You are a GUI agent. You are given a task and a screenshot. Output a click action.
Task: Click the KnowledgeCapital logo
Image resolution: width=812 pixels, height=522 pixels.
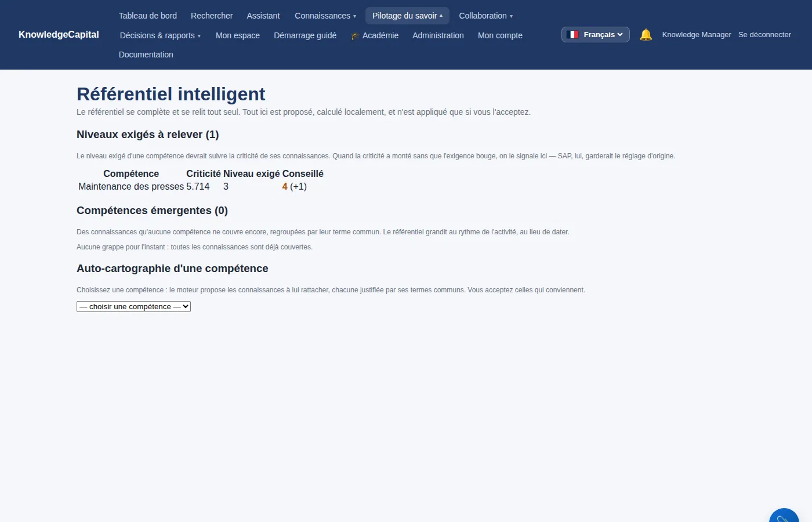59,35
